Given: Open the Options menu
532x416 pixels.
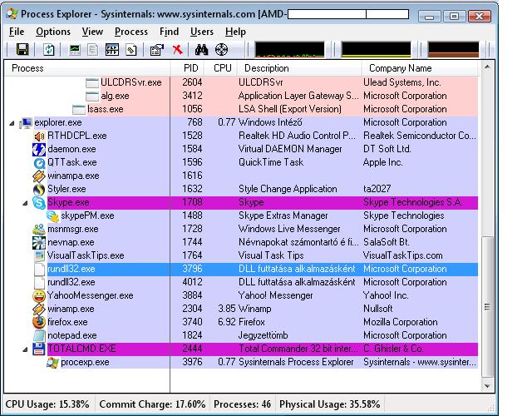Looking at the screenshot, I should tap(53, 32).
